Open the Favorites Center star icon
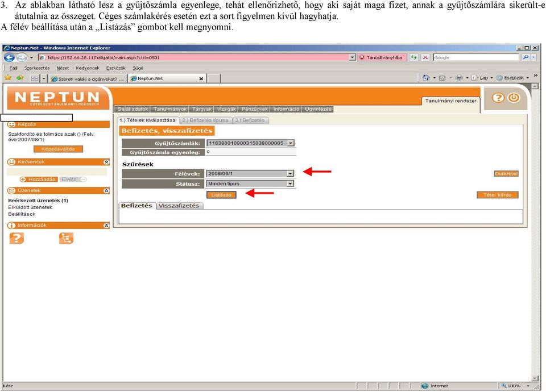 click(x=8, y=78)
